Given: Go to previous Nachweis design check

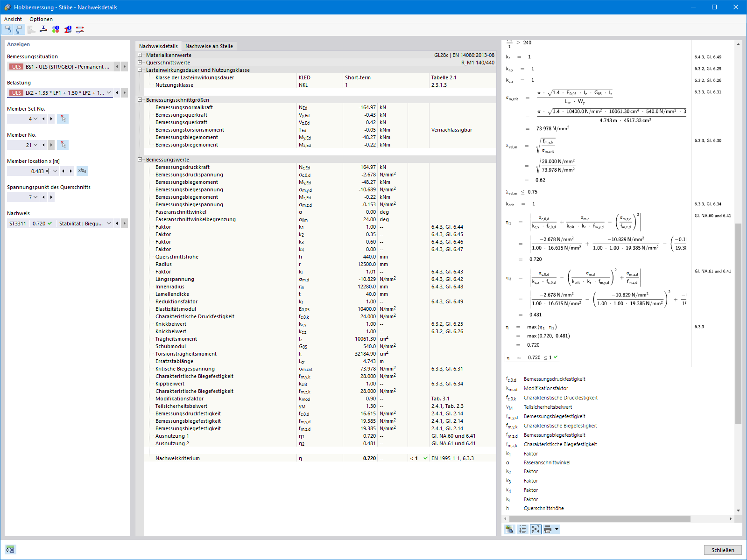Looking at the screenshot, I should coord(117,223).
